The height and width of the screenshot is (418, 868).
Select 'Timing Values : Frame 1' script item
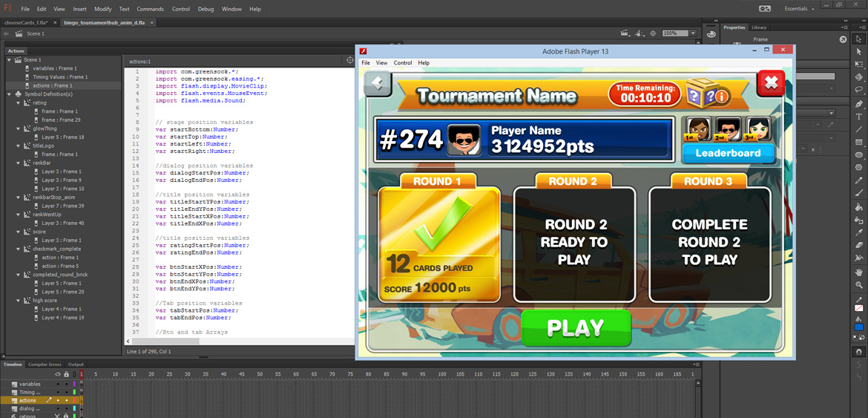59,77
